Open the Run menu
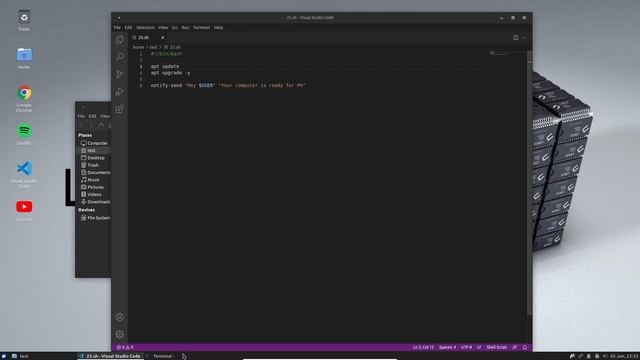Screen dimensions: 640x360 (185, 27)
